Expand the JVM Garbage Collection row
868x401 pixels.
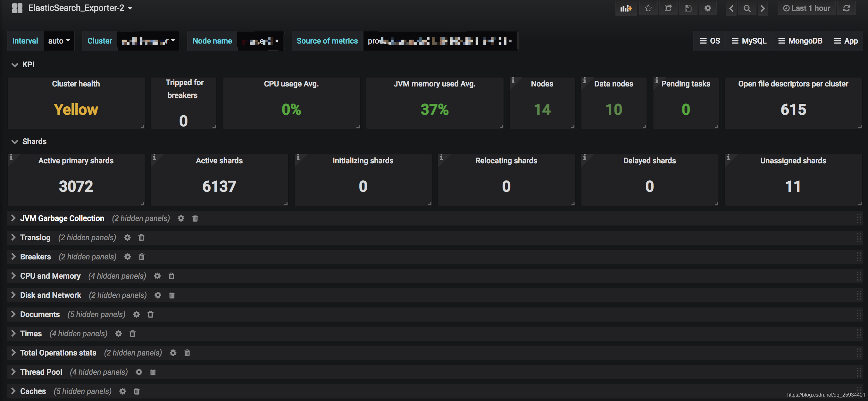coord(62,218)
